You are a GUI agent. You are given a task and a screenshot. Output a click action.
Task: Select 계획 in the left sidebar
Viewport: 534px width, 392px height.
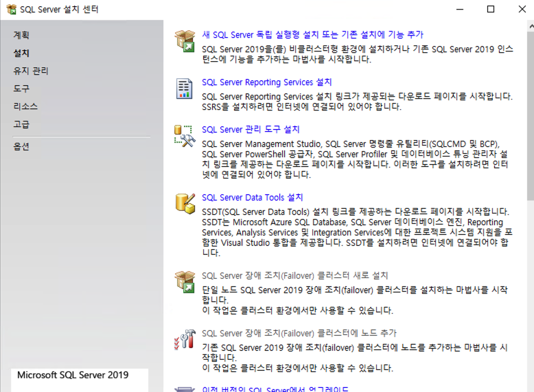[21, 35]
